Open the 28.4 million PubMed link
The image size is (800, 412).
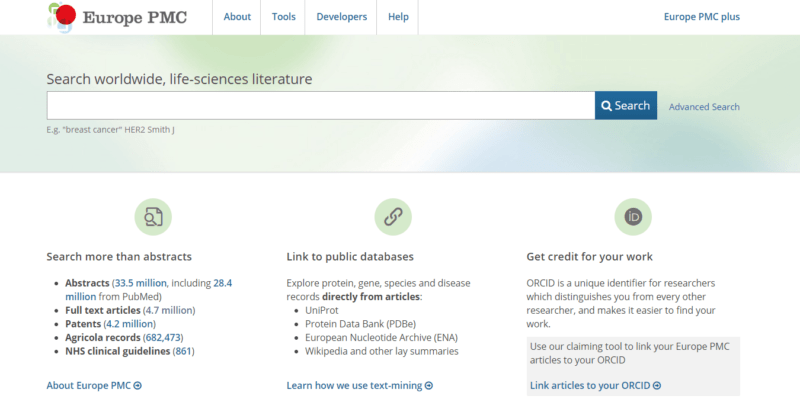point(148,290)
